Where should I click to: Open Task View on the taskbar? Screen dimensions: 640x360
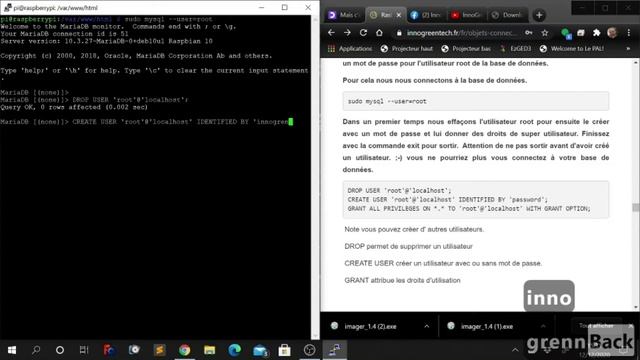(84, 350)
